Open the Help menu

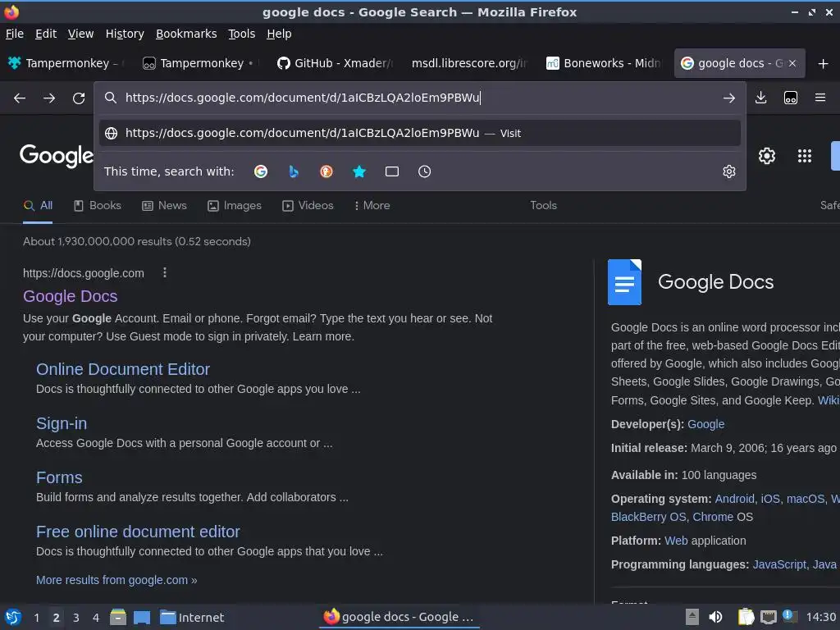(279, 34)
